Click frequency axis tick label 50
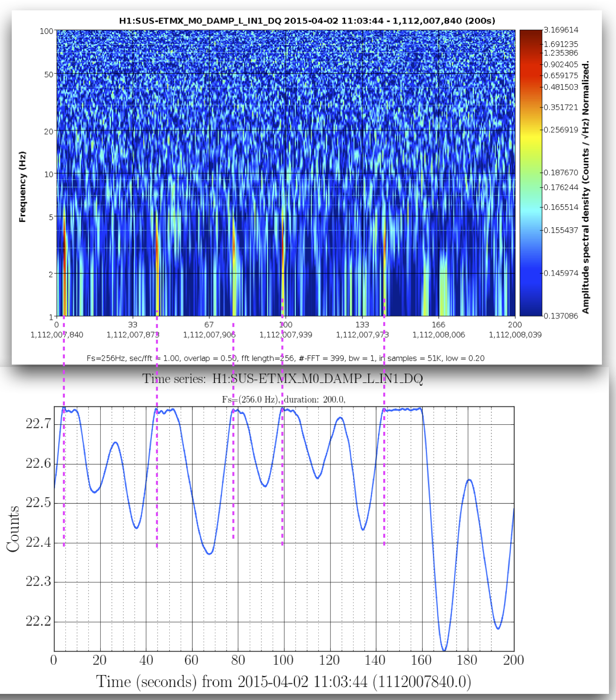This screenshot has height=700, width=616. [x=49, y=74]
